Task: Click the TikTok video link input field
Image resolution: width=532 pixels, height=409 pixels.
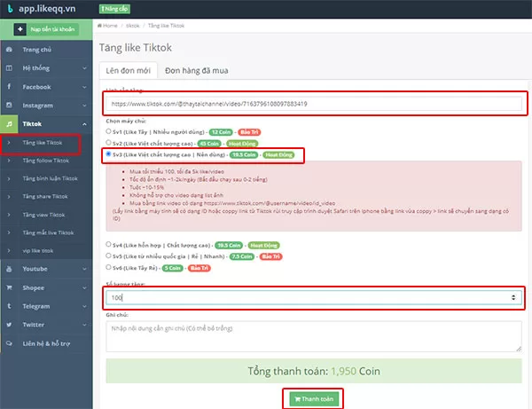Action: click(314, 104)
